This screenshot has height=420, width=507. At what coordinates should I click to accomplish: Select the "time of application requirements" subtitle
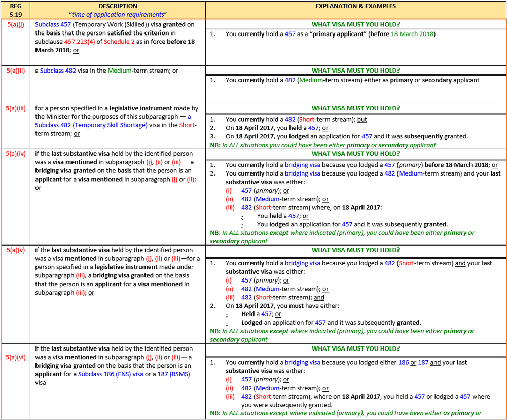[x=118, y=15]
